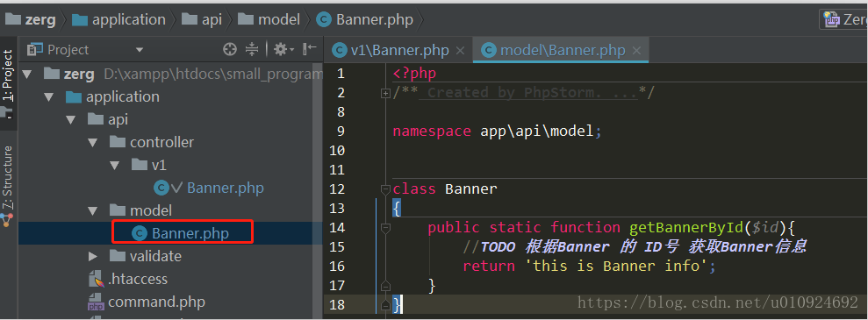Click the namespace keyword on line 9
This screenshot has height=320, width=868.
click(432, 131)
